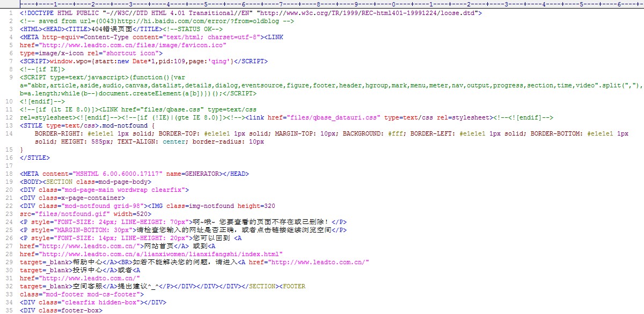Screen dimensions: 644x314
Task: Click line number 29 in the gutter
Action: pos(10,262)
